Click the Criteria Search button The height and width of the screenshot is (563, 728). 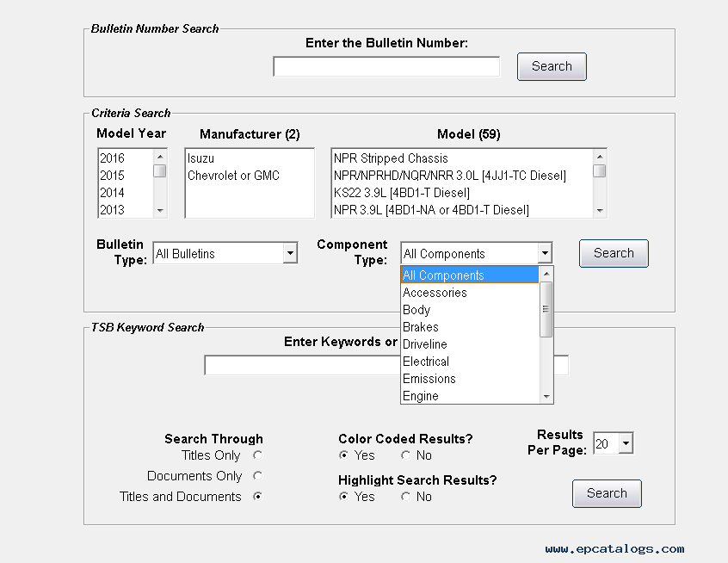613,253
